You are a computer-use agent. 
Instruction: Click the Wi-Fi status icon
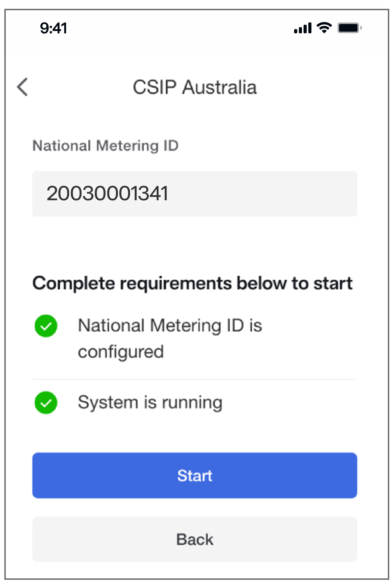[324, 28]
